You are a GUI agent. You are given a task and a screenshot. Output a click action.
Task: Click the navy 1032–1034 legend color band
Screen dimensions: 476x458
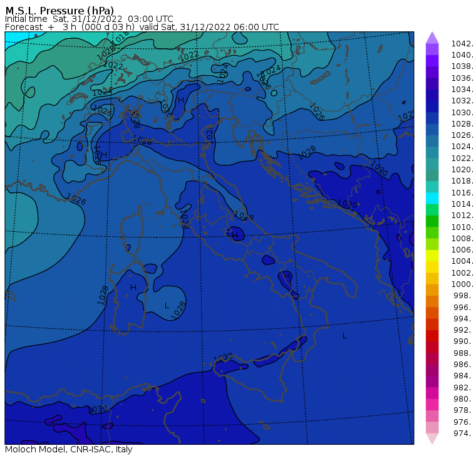click(x=432, y=95)
